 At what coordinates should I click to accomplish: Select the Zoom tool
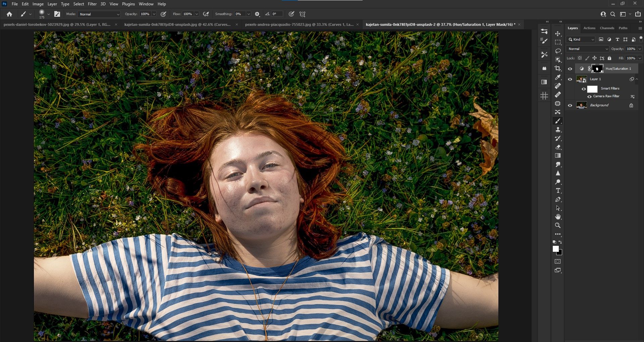point(558,226)
